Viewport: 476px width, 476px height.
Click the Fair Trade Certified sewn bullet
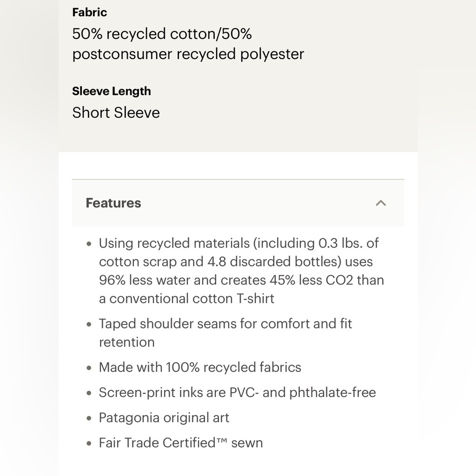[181, 443]
